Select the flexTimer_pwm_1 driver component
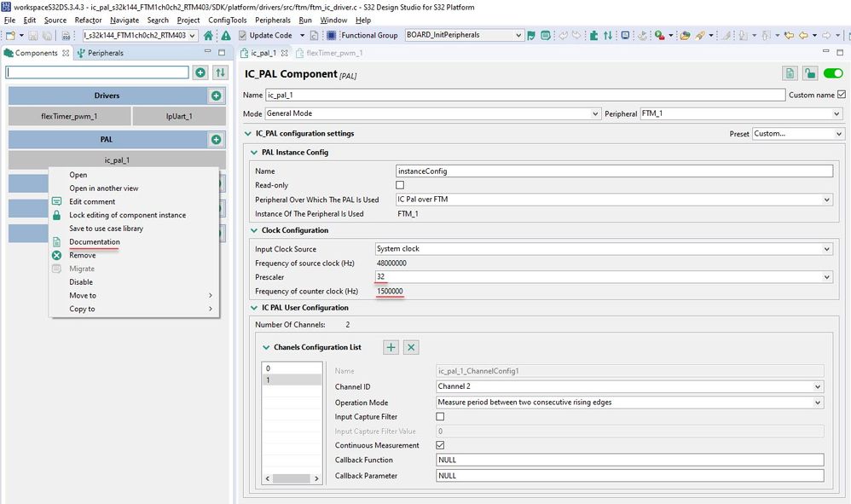Viewport: 851px width, 504px height. click(69, 116)
